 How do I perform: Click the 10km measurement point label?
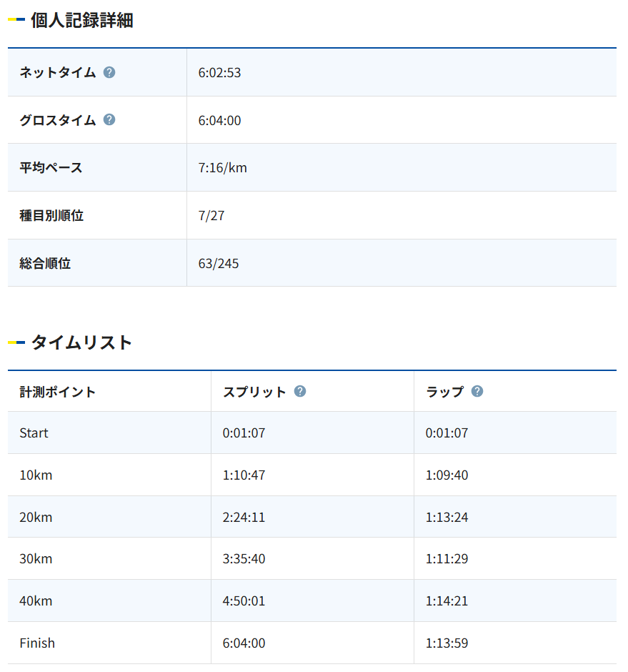coord(36,475)
